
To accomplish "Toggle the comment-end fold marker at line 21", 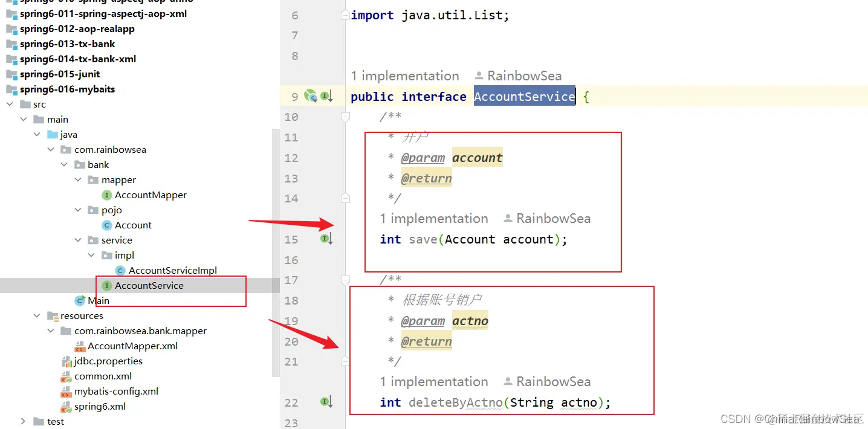I will click(345, 361).
